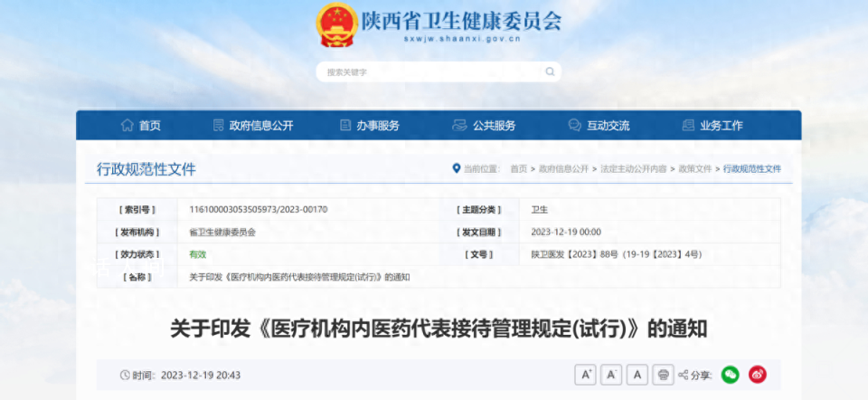Click 法定主动公开内容 breadcrumb link
The height and width of the screenshot is (400, 868).
point(633,169)
